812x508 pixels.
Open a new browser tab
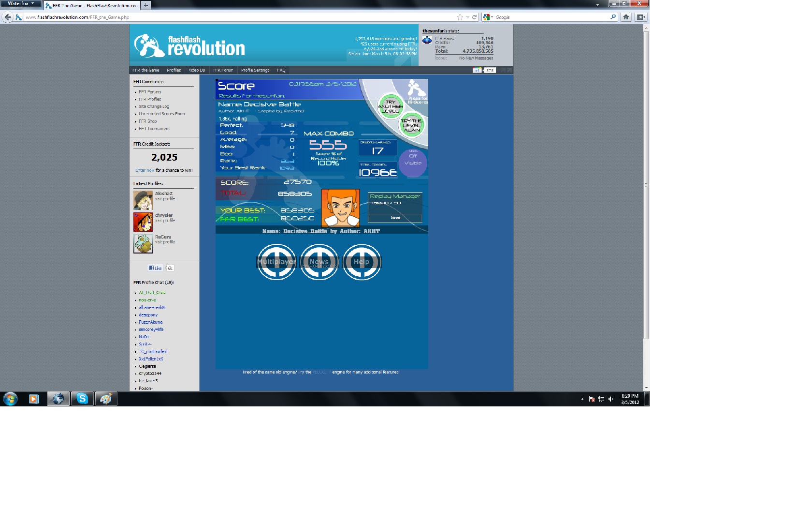[x=146, y=5]
